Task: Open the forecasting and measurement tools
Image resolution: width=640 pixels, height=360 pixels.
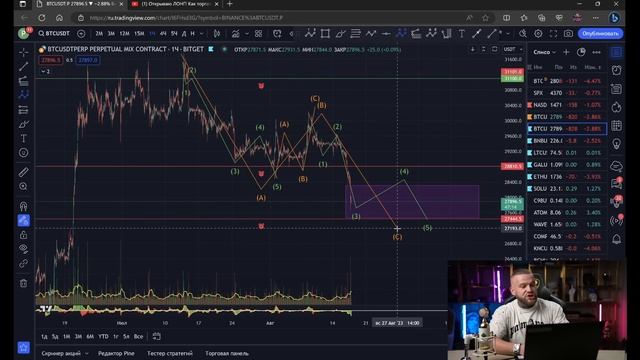Action: pyautogui.click(x=23, y=109)
